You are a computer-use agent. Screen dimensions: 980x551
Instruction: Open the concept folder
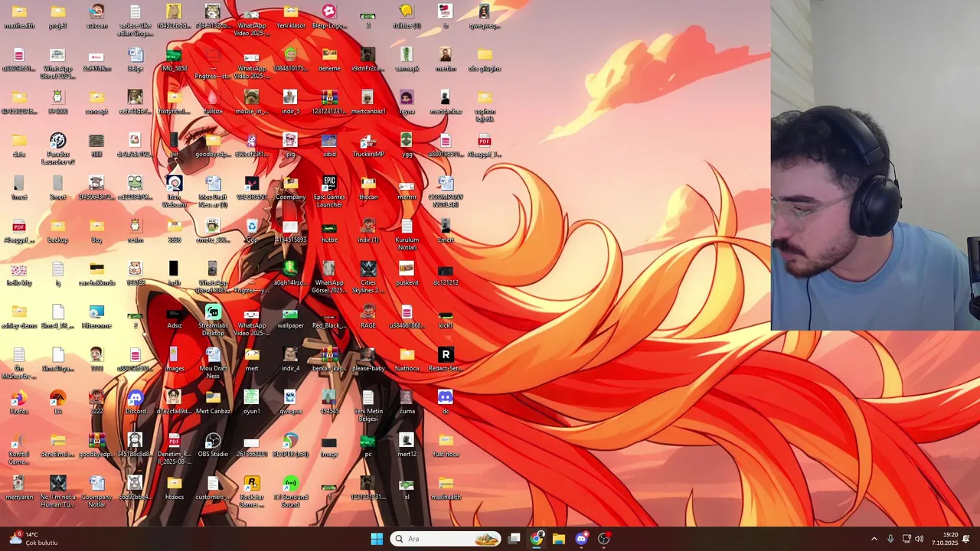click(x=96, y=102)
